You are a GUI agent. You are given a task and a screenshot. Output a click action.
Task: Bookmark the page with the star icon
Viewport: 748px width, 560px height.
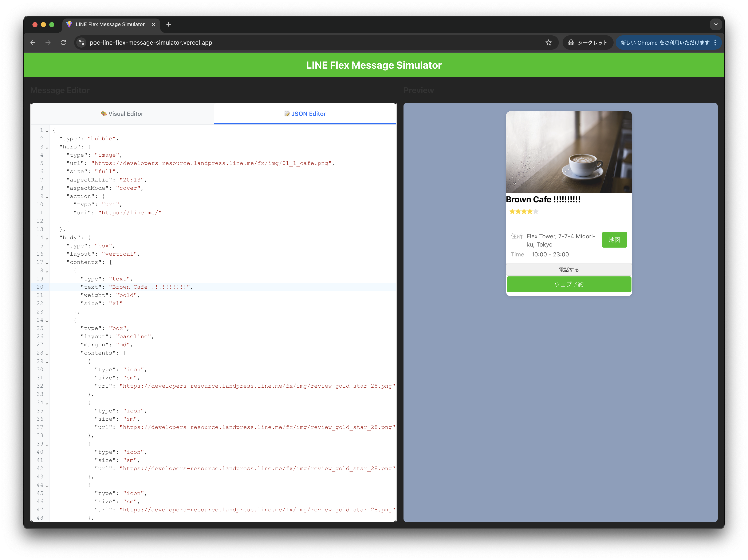tap(549, 43)
